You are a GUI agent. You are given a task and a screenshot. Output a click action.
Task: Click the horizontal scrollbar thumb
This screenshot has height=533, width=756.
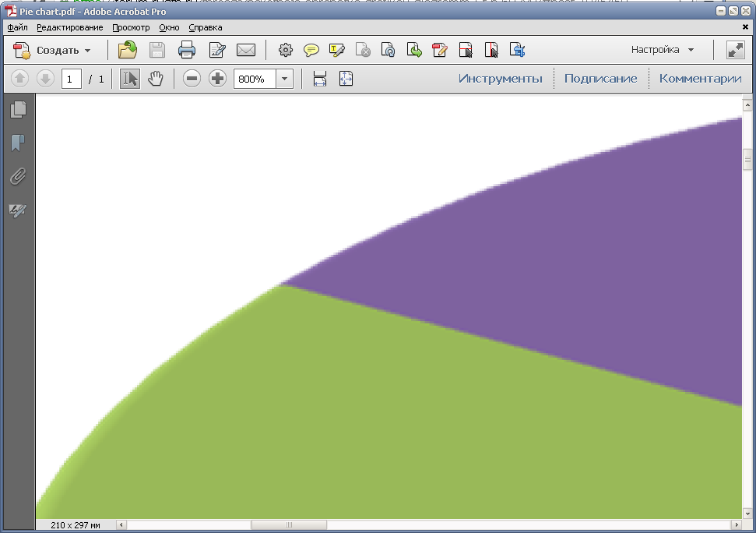pyautogui.click(x=289, y=524)
